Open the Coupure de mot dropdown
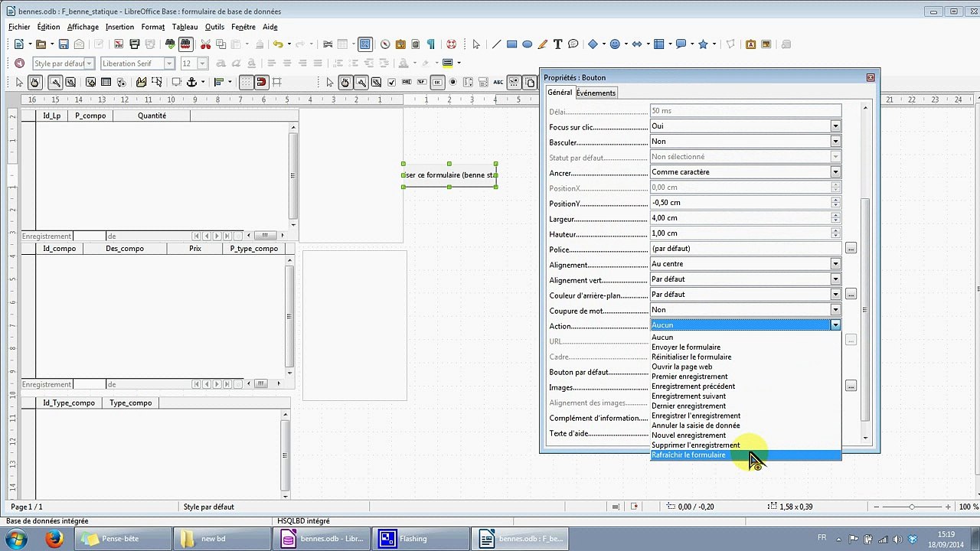The width and height of the screenshot is (980, 551). click(835, 310)
